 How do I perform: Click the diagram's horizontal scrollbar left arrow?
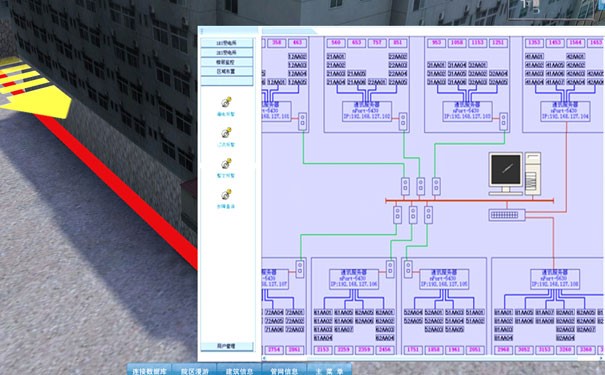264,358
